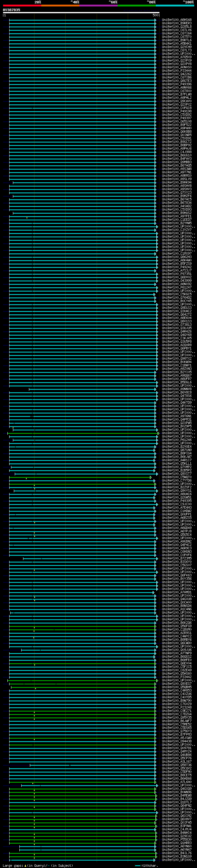Select hit label UniRef100_Q9XST7
Viewport: 197px width, 868px height.
(x=177, y=474)
